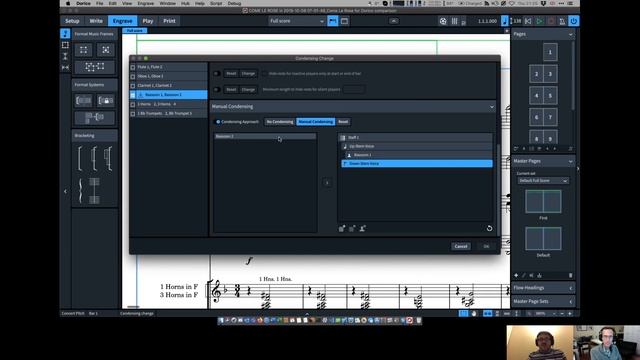Image resolution: width=640 pixels, height=360 pixels.
Task: Insert a bracket from the Bracketing panel
Action: pyautogui.click(x=80, y=158)
